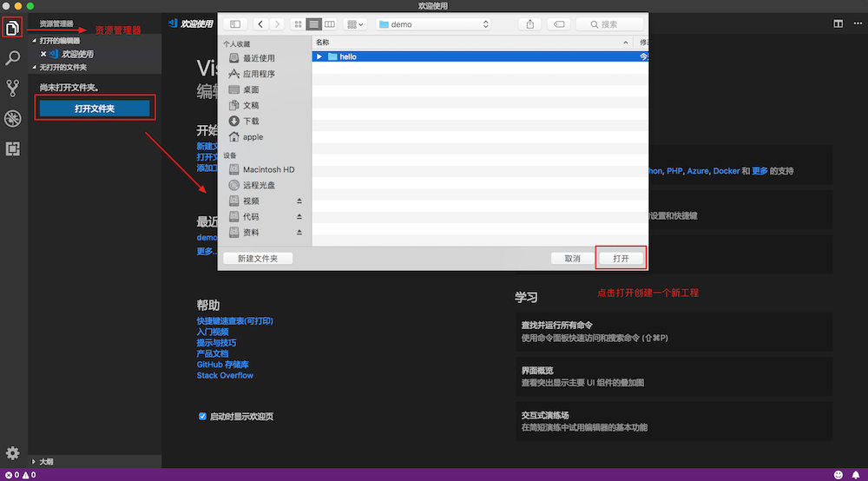
Task: Click the blue 打开文件夹 button
Action: pos(95,109)
